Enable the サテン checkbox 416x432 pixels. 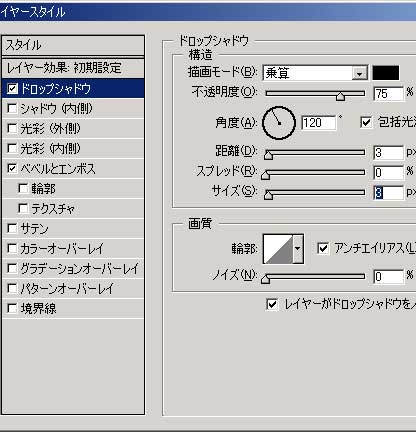[x=12, y=229]
